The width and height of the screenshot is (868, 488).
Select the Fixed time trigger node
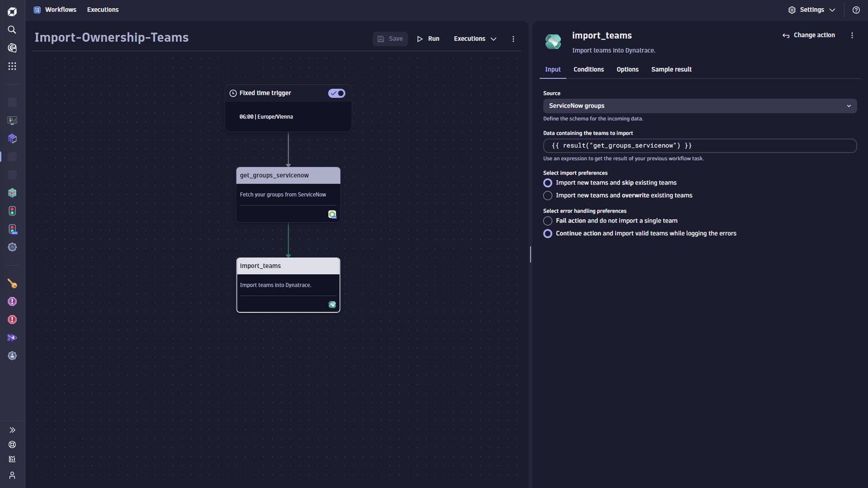pos(288,108)
